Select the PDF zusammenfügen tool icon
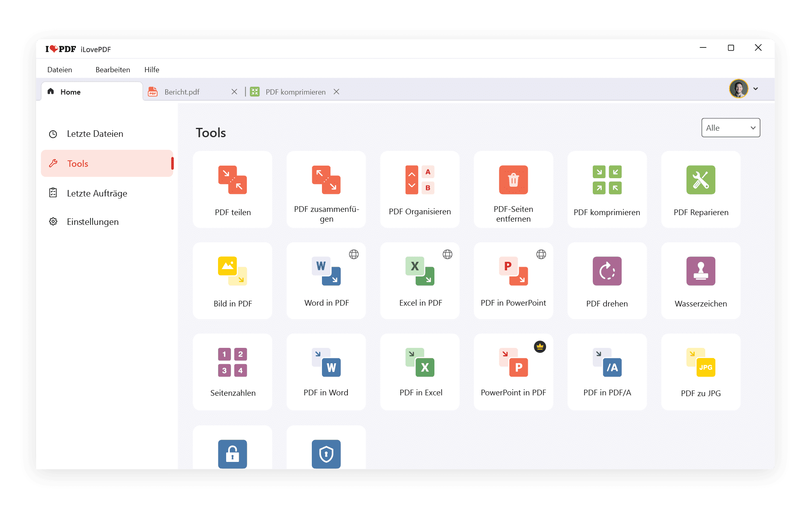The height and width of the screenshot is (509, 812). (x=326, y=180)
